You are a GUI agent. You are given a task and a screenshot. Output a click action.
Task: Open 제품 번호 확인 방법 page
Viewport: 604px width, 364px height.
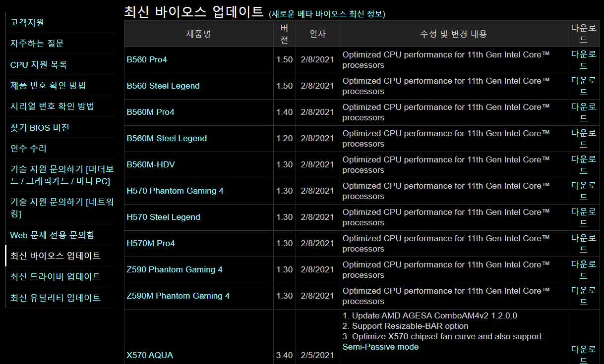[x=48, y=85]
